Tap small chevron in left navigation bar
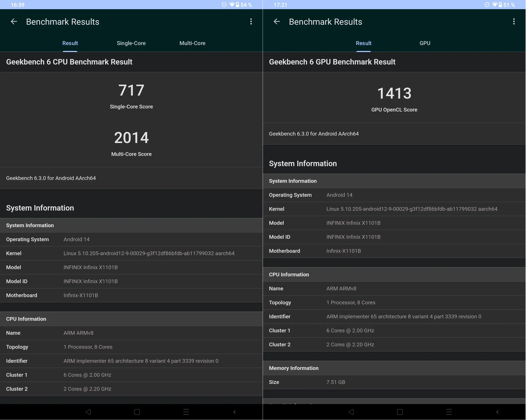The height and width of the screenshot is (420, 526). click(234, 412)
